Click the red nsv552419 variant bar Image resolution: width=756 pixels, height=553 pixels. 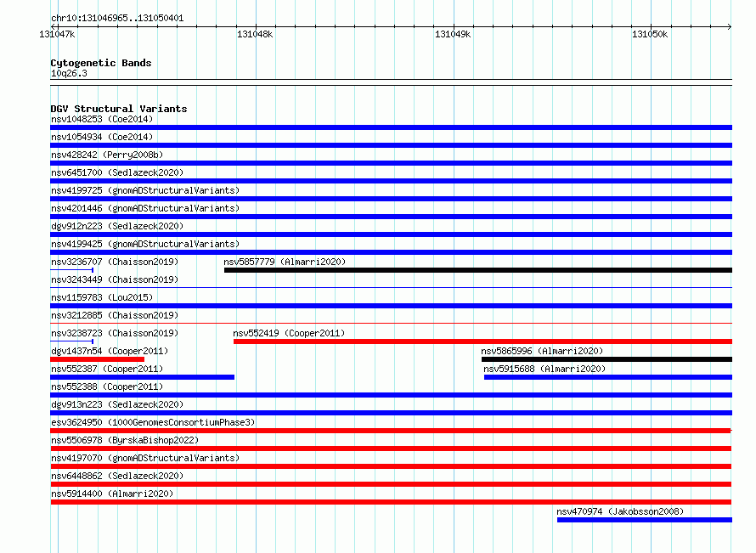click(482, 341)
